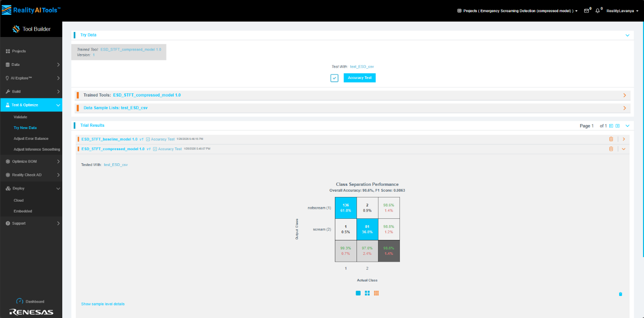Open Adjust Error Balance in sidebar
This screenshot has height=318, width=644.
click(31, 138)
